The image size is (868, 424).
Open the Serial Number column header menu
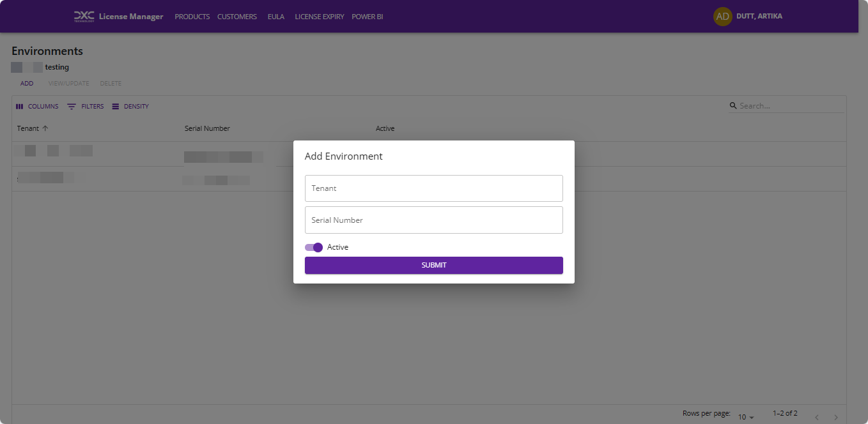click(207, 128)
